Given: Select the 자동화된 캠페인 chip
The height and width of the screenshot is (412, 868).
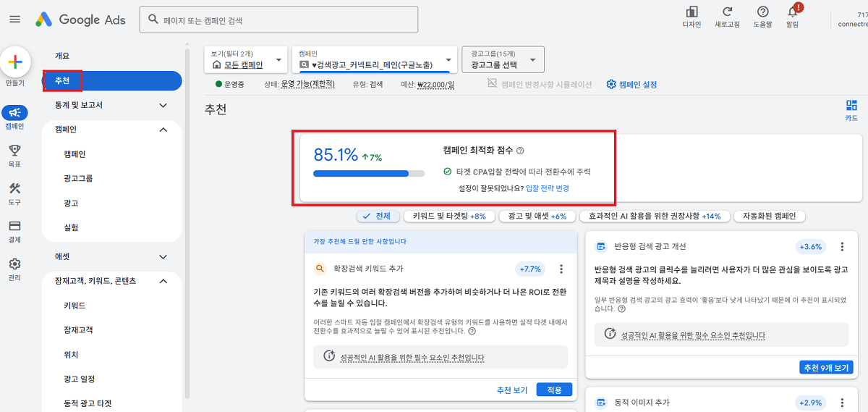Looking at the screenshot, I should [x=770, y=216].
